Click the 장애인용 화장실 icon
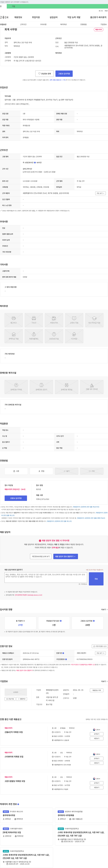This screenshot has width=108, height=868. tap(66, 387)
